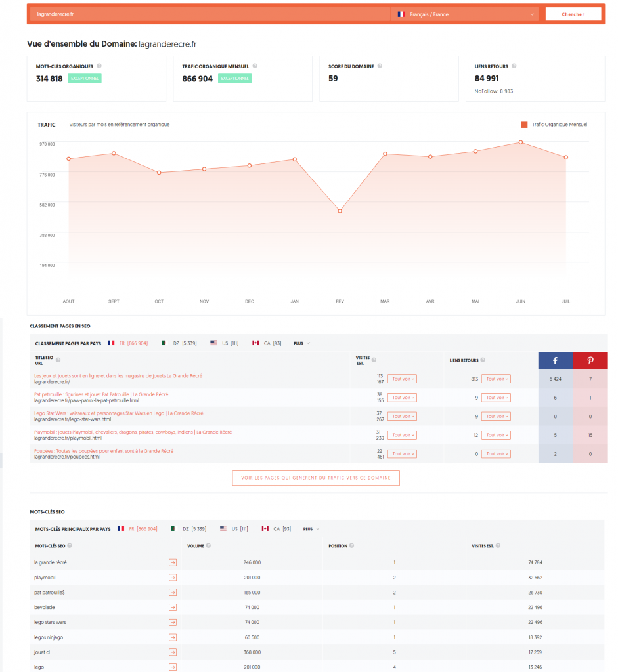618x672 pixels.
Task: Open backlinks 'Tout voir' for Lego Star Wars row
Action: pyautogui.click(x=496, y=416)
